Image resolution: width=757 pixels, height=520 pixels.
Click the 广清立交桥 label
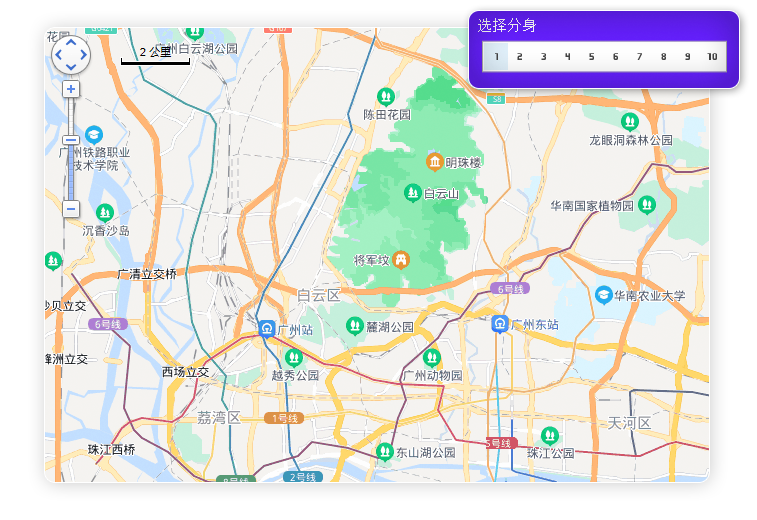[x=147, y=274]
